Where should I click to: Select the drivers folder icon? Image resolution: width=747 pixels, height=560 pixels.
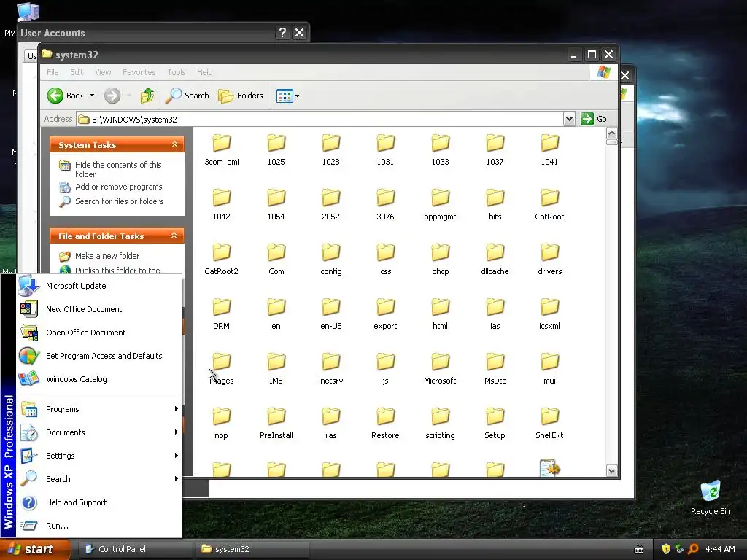(x=550, y=252)
